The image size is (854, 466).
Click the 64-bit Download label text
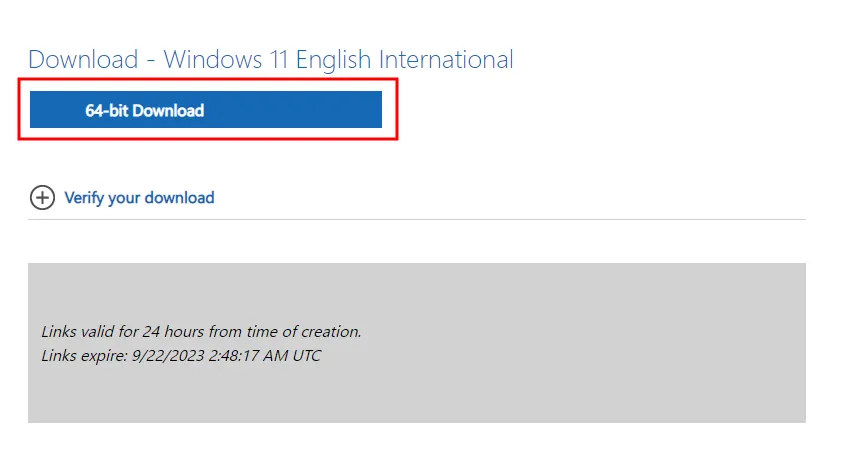coord(144,111)
